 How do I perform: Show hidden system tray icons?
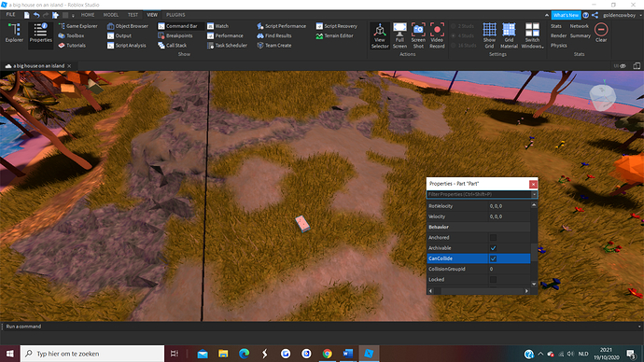[540, 354]
